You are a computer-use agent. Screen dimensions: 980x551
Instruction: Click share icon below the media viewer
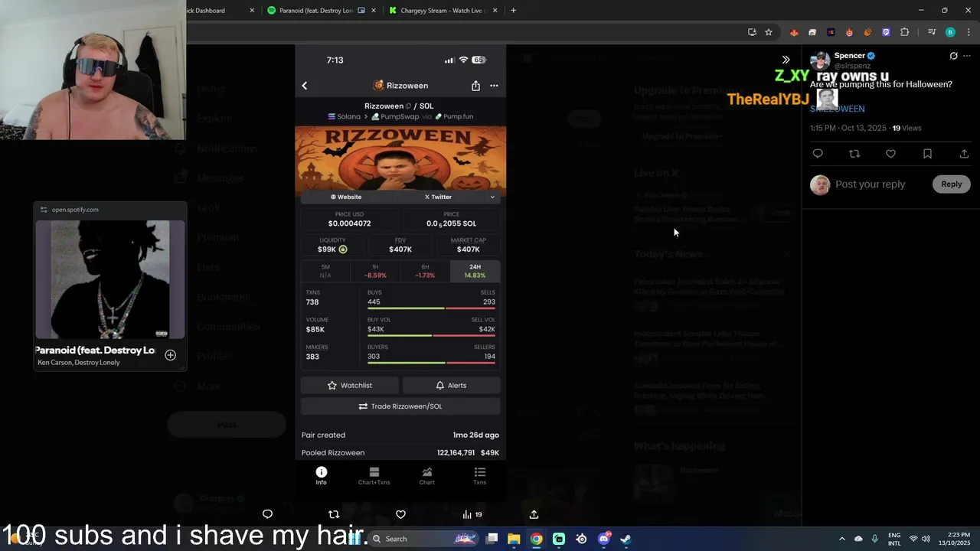[534, 514]
